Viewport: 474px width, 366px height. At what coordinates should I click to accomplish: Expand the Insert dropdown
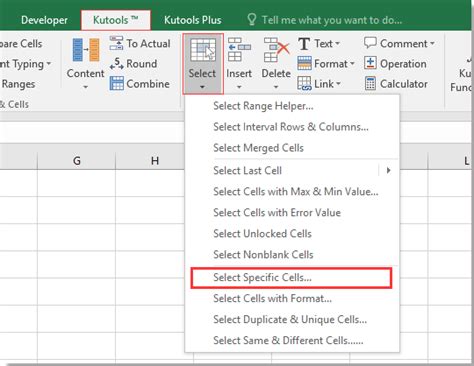(239, 87)
